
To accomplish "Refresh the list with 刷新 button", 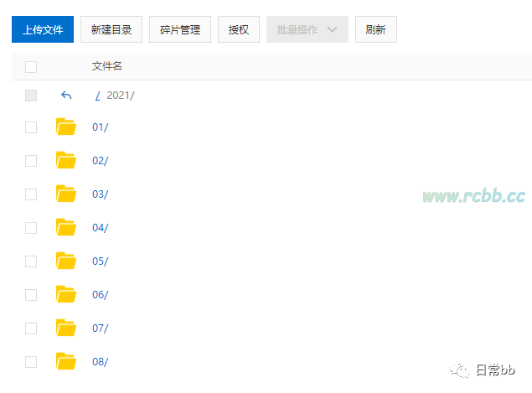I will (x=376, y=29).
